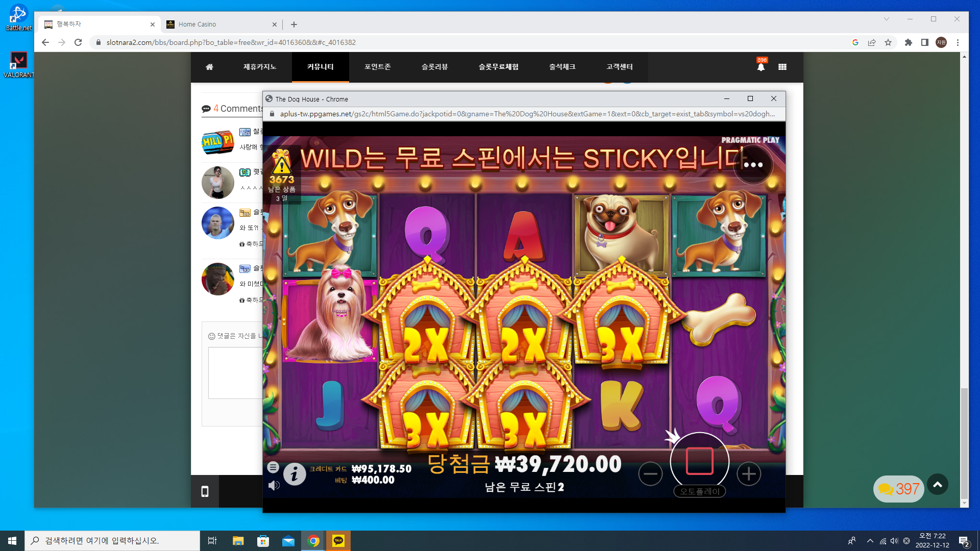Go back in the Chrome browser
This screenshot has height=551, width=980.
(45, 42)
